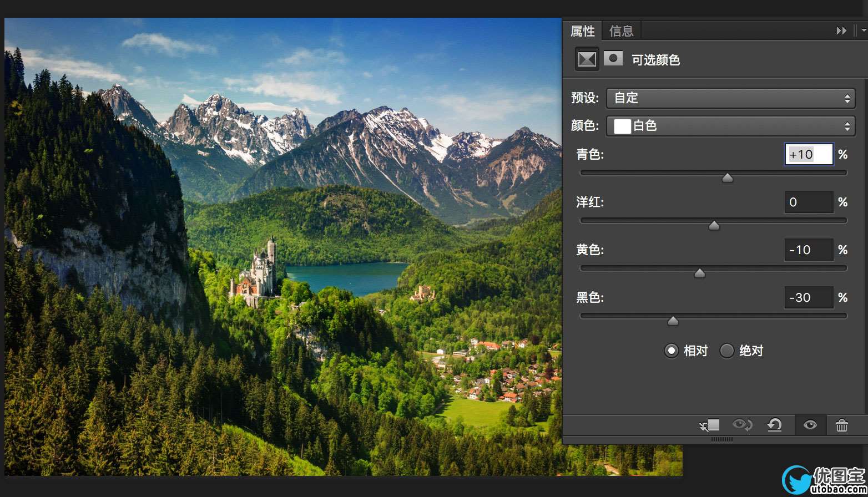Click the 黑色 value field showing -30
This screenshot has width=868, height=497.
tap(809, 297)
